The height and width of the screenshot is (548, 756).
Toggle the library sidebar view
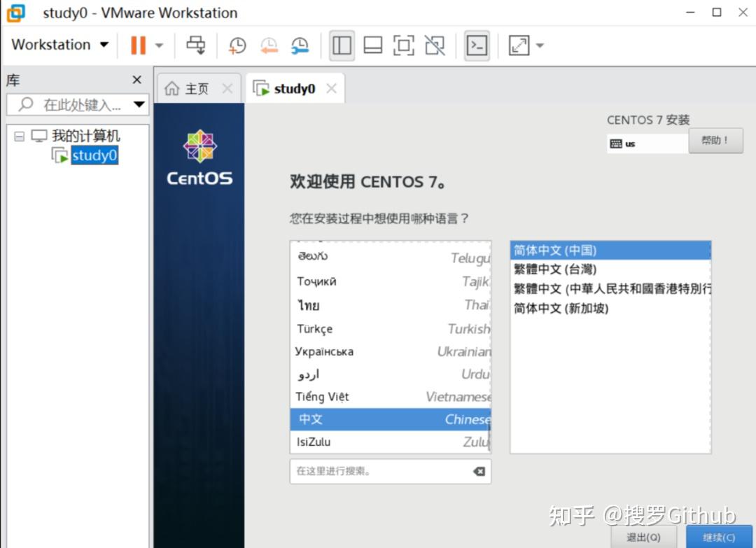point(342,45)
